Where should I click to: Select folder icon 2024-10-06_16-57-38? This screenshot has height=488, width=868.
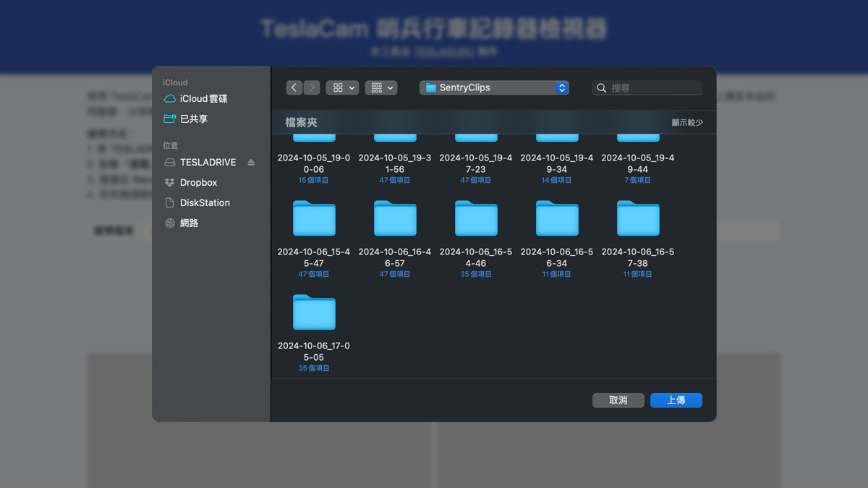638,218
